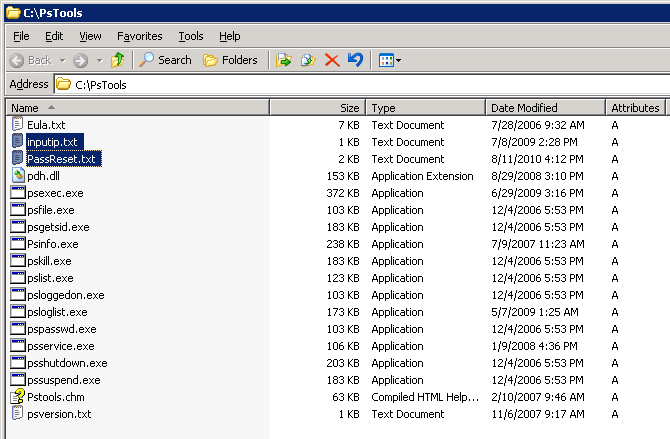Select the PassReset.txt file icon

click(x=18, y=158)
